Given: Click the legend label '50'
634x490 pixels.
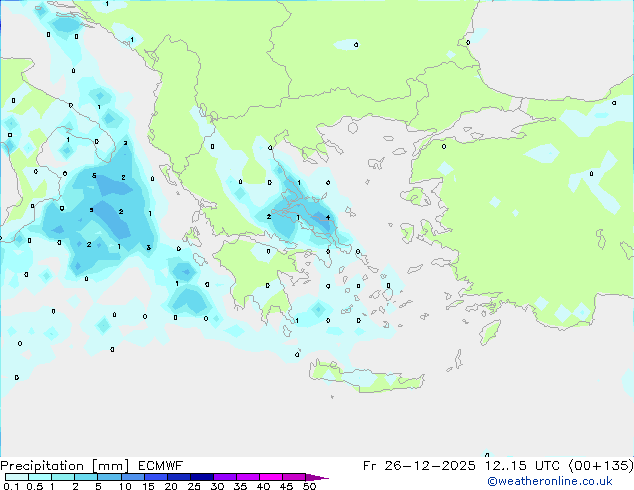Looking at the screenshot, I should 309,486.
